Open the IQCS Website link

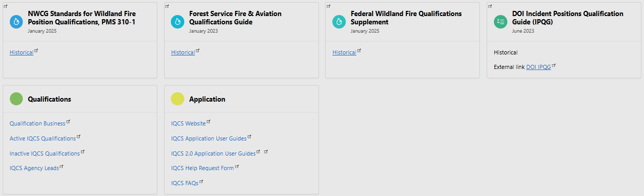click(188, 123)
